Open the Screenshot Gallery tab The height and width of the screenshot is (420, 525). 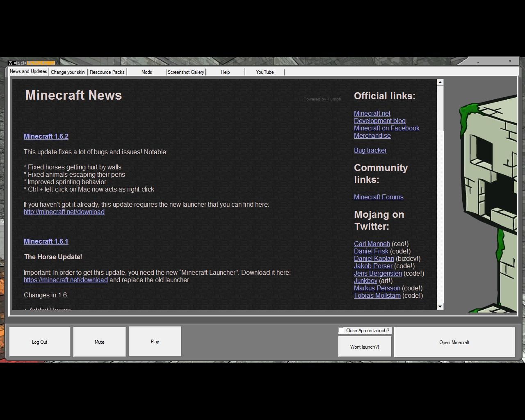point(185,72)
